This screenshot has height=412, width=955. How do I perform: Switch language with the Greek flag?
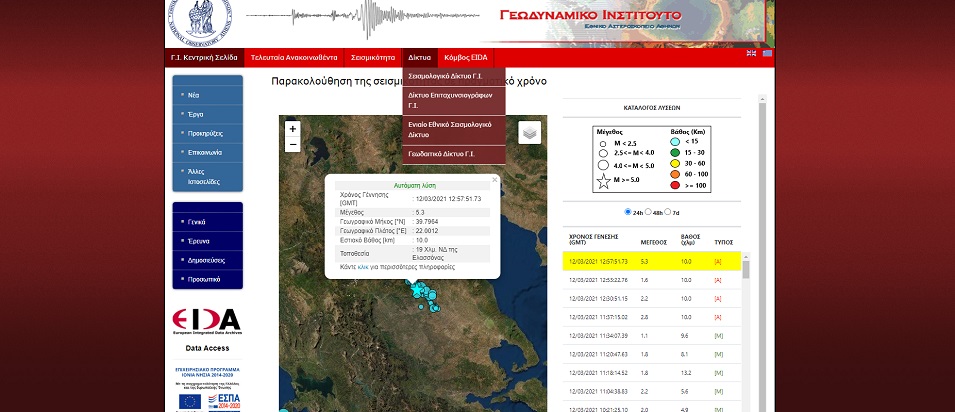coord(767,53)
